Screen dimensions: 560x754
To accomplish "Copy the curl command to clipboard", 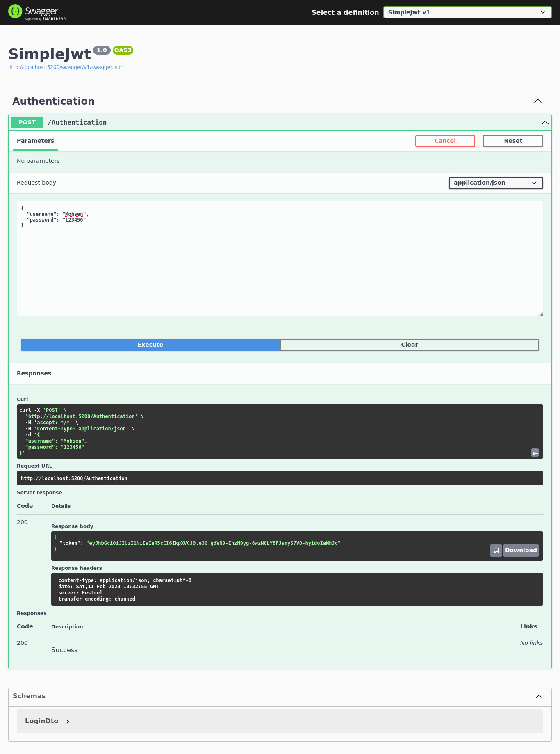I will pyautogui.click(x=535, y=452).
